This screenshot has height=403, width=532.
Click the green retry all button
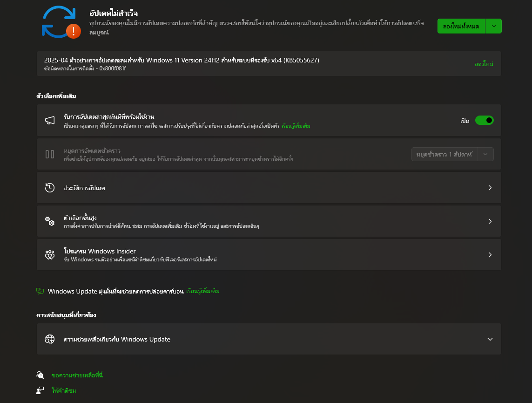click(x=461, y=27)
